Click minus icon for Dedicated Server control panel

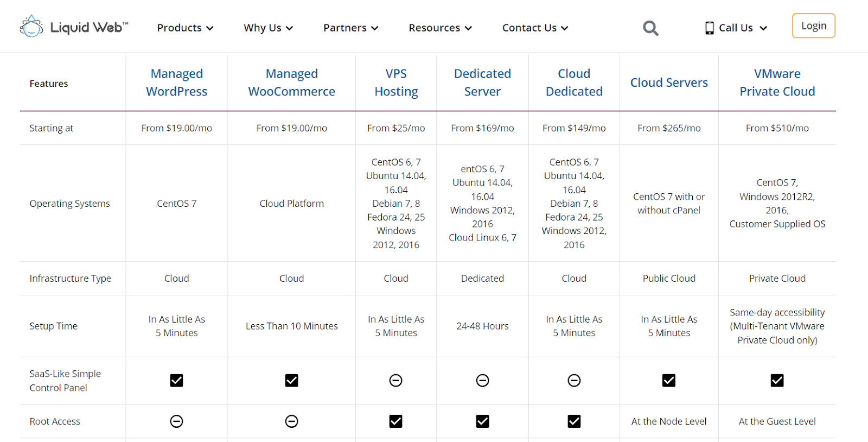[x=482, y=381]
